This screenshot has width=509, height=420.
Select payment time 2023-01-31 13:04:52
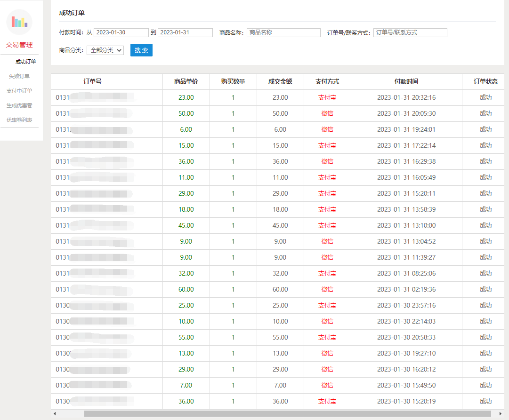[406, 241]
